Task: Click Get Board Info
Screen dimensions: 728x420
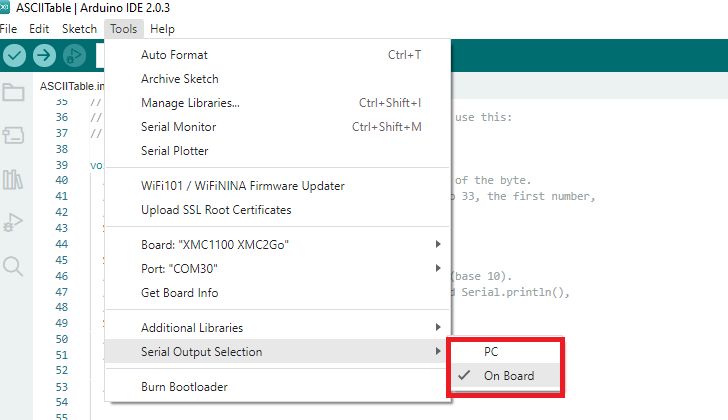Action: (x=278, y=293)
